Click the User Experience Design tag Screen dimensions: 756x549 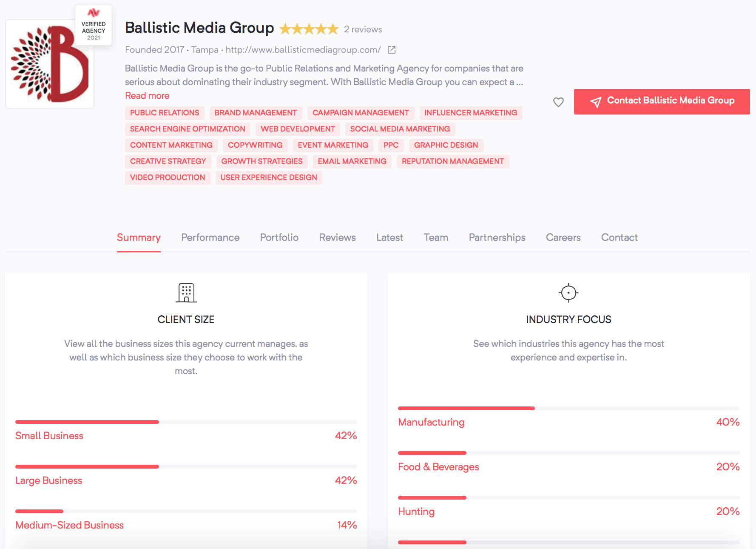point(269,177)
